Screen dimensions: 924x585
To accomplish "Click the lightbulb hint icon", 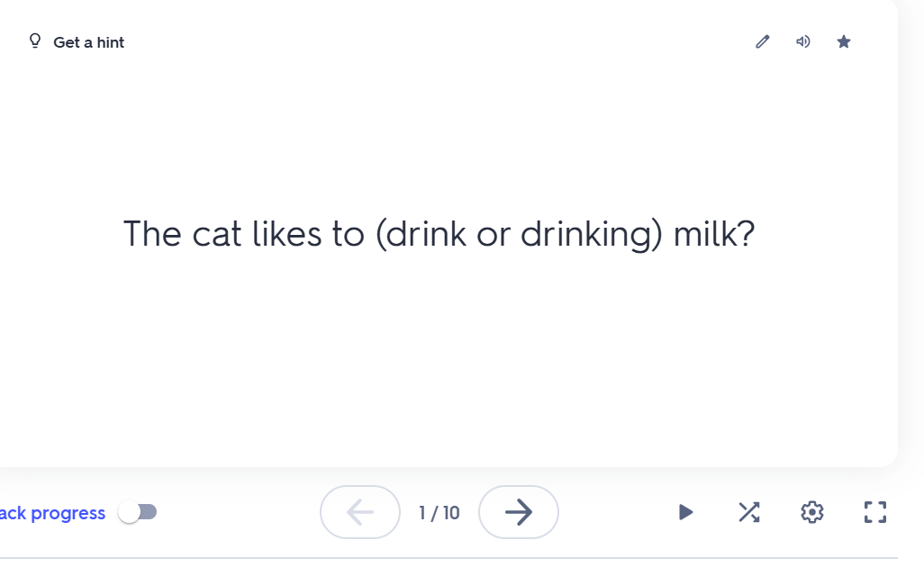I will point(35,41).
